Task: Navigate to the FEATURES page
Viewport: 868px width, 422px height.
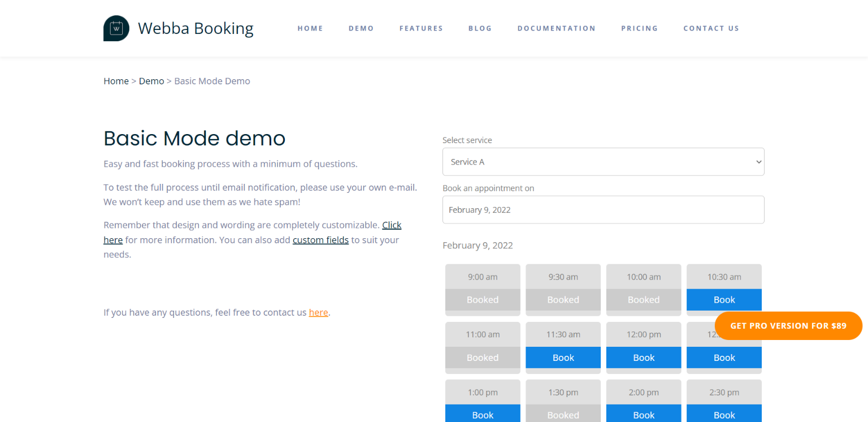Action: tap(421, 28)
